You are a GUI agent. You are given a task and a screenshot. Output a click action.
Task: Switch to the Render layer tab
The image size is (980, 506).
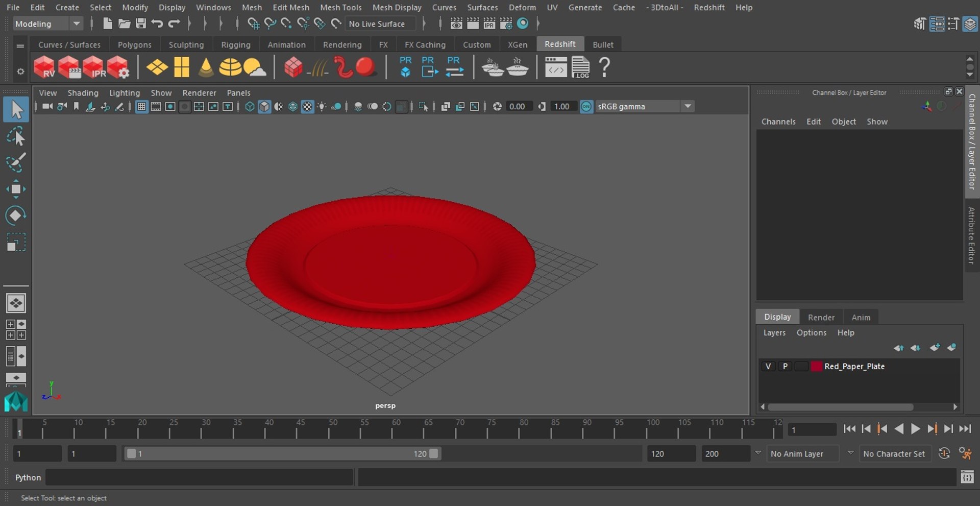[x=821, y=317]
